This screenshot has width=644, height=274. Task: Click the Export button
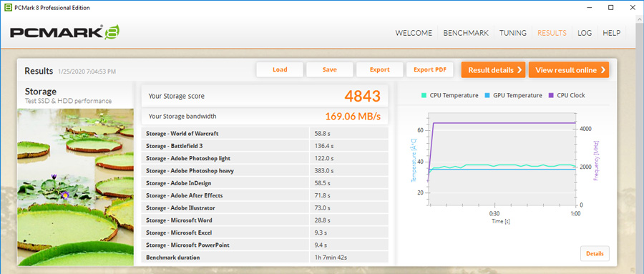[379, 70]
